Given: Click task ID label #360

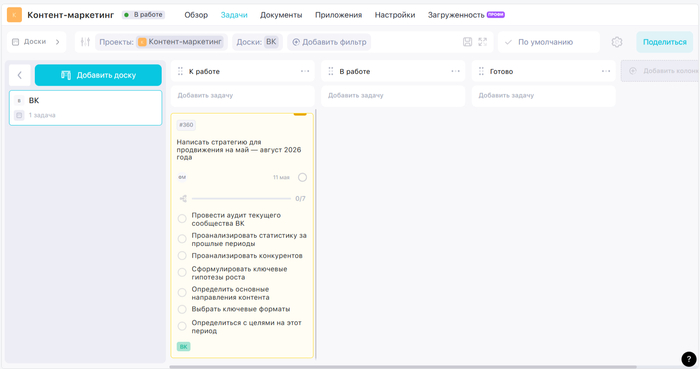Looking at the screenshot, I should pyautogui.click(x=186, y=125).
